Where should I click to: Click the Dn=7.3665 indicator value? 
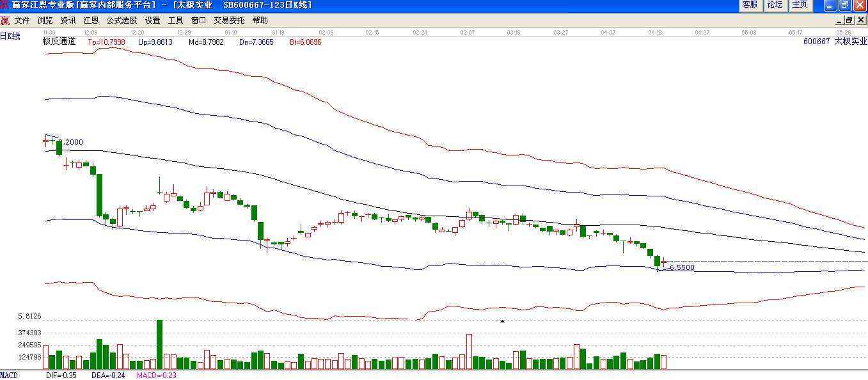click(256, 42)
